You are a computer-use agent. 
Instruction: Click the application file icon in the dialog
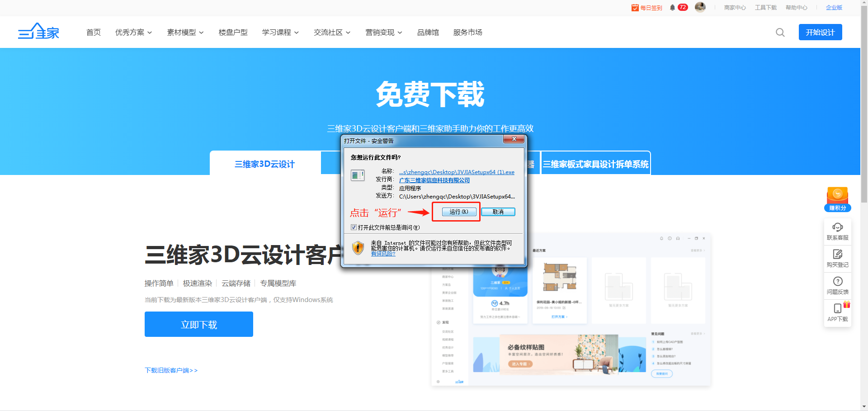[x=358, y=175]
